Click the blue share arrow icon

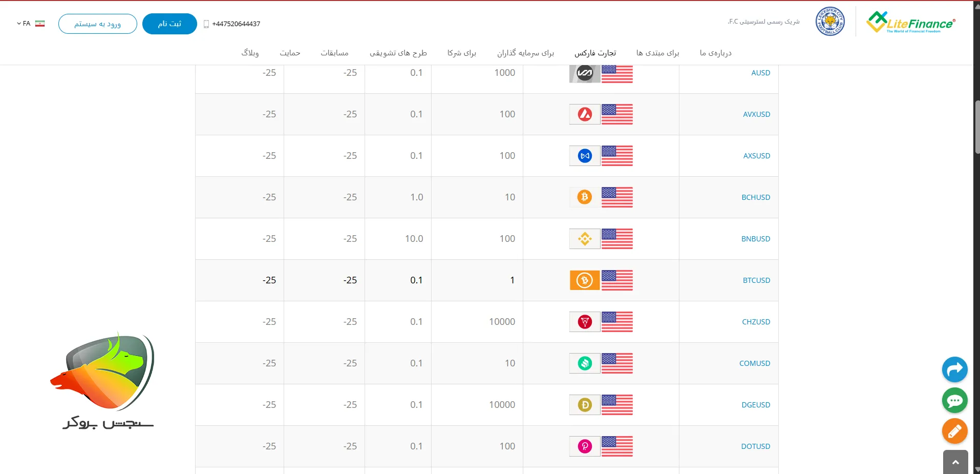coord(954,369)
